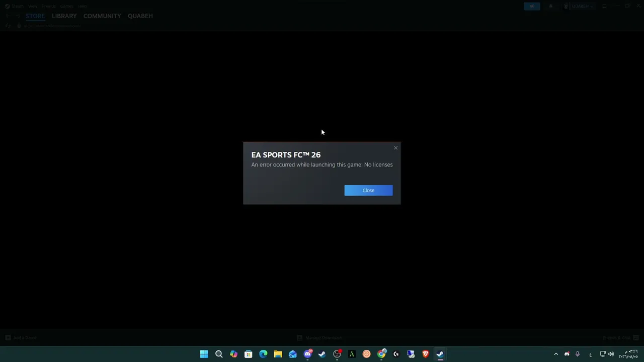The width and height of the screenshot is (644, 362).
Task: Click the Discord system tray icon
Action: point(567,354)
